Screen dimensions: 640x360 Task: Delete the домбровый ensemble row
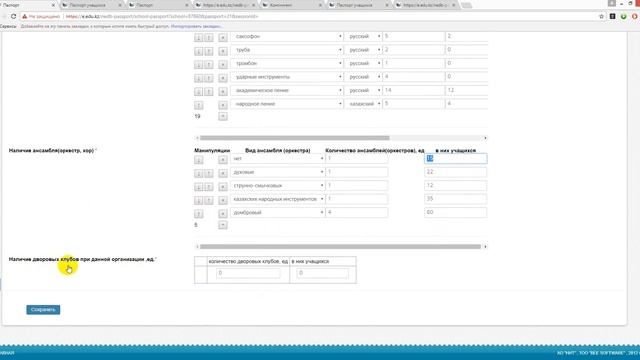pos(222,213)
